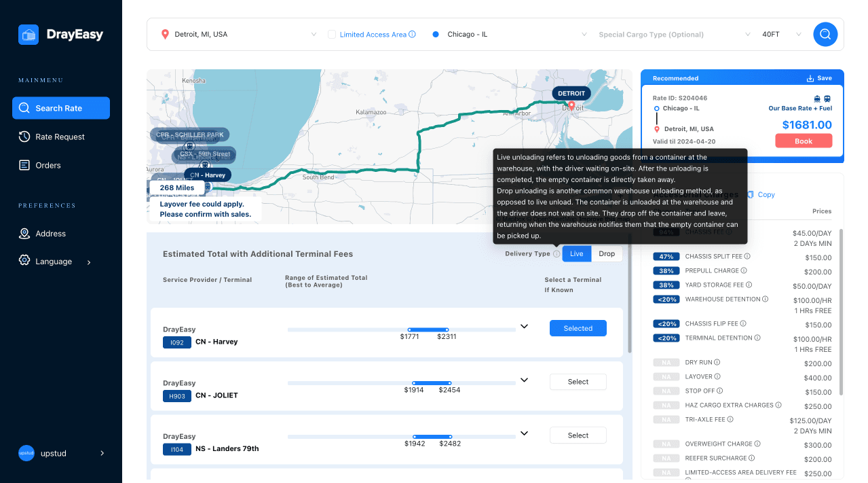868x483 pixels.
Task: Select the CSX - 59th Street map marker
Action: coord(205,154)
